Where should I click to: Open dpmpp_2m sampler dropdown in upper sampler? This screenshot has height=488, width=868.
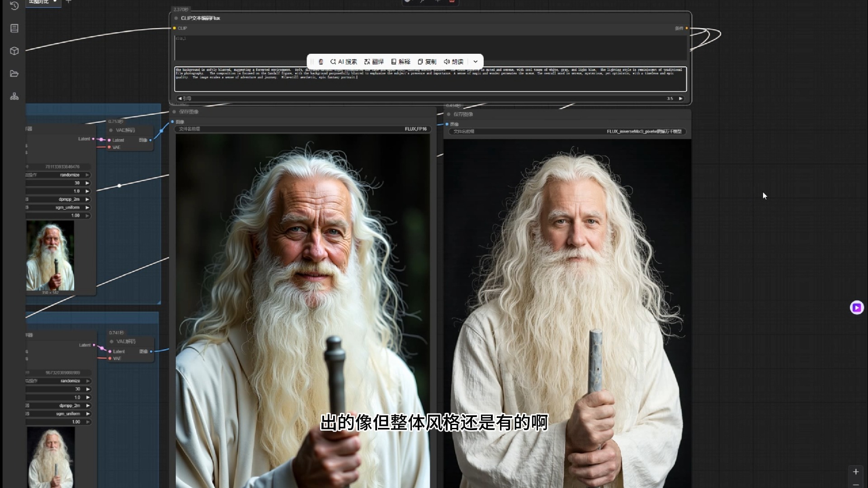coord(87,199)
